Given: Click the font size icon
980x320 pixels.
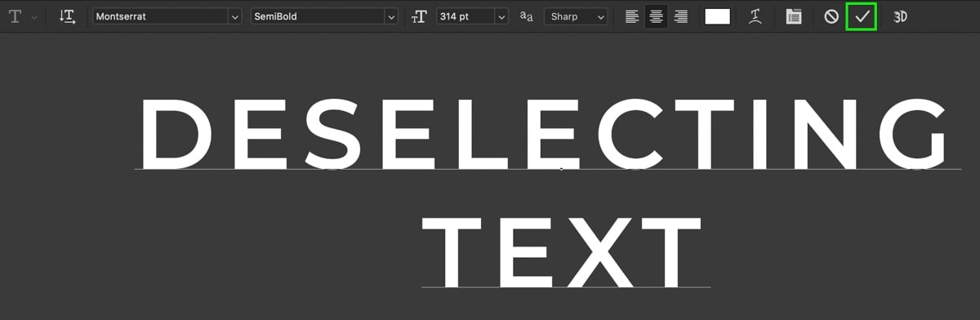Looking at the screenshot, I should click(420, 16).
